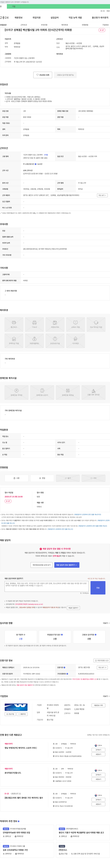Switch to the 복리후생 section tab

point(64,25)
